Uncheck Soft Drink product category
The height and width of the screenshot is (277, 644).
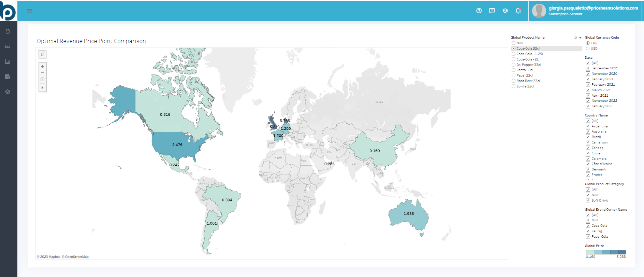tap(588, 200)
